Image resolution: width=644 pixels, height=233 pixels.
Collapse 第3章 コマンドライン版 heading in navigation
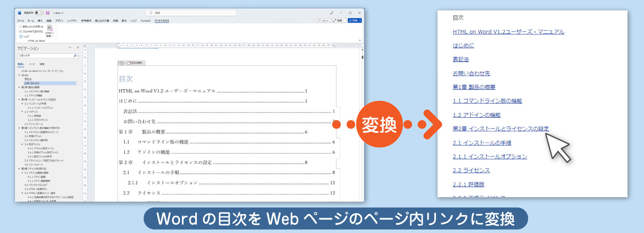pyautogui.click(x=19, y=128)
